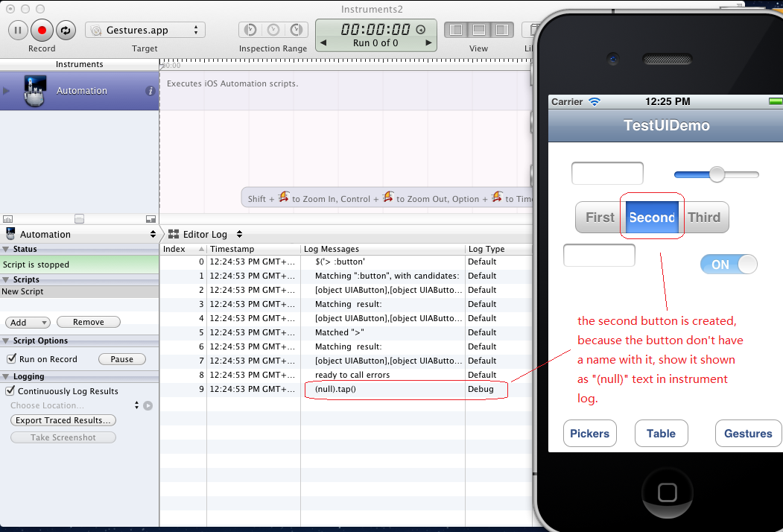Collapse the Logging section
Image resolution: width=783 pixels, height=532 pixels.
pyautogui.click(x=5, y=376)
